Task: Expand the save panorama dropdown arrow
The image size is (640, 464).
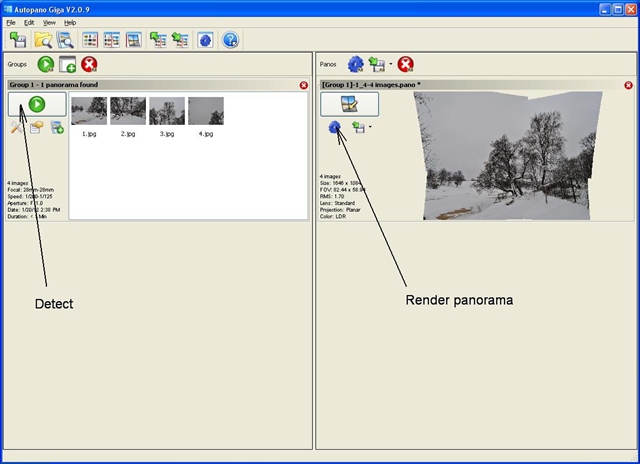Action: coord(370,128)
